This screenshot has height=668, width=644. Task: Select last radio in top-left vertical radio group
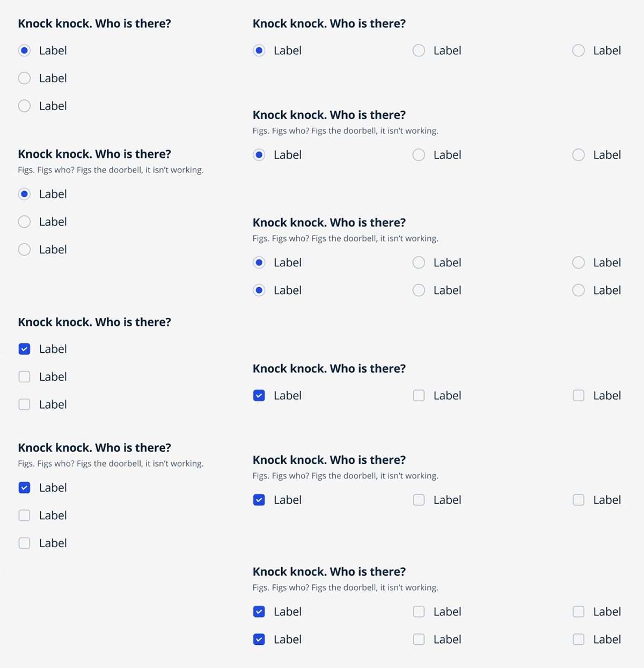click(x=24, y=106)
